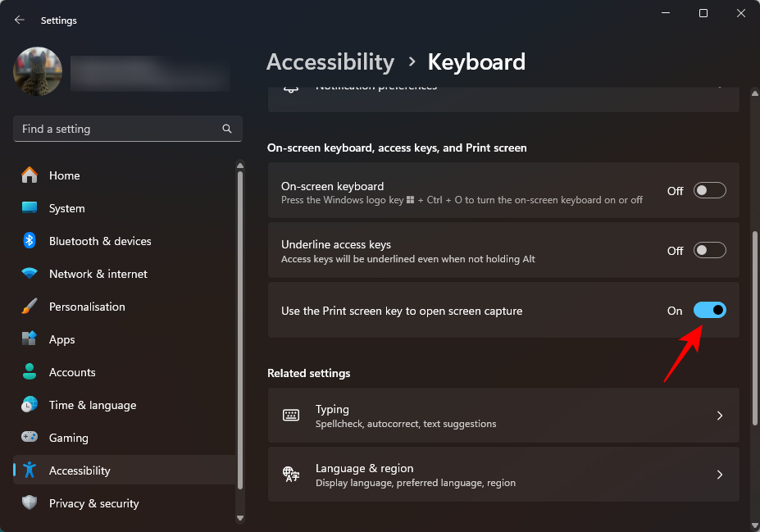Screen dimensions: 760x532
Task: Expand the Typing settings chevron
Action: pos(719,416)
